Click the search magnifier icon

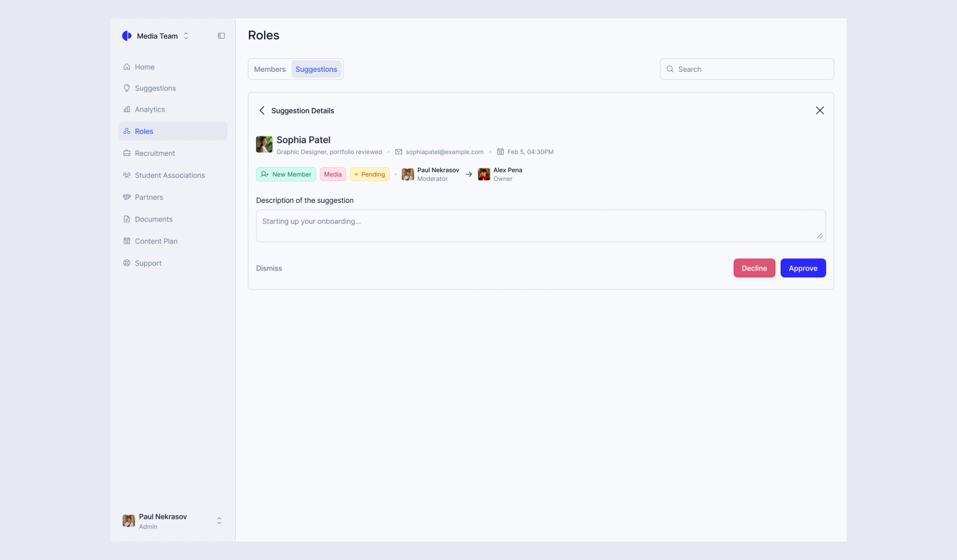(x=670, y=69)
